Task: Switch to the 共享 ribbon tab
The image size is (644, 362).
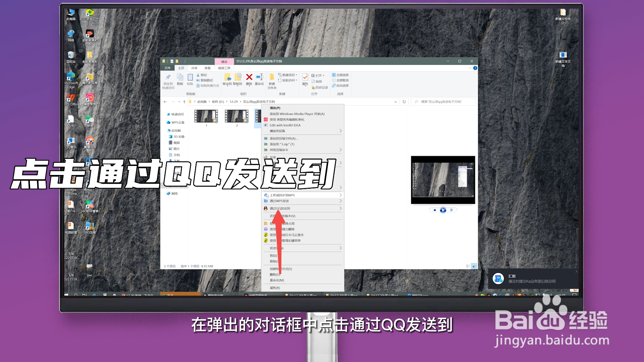Action: pos(194,68)
